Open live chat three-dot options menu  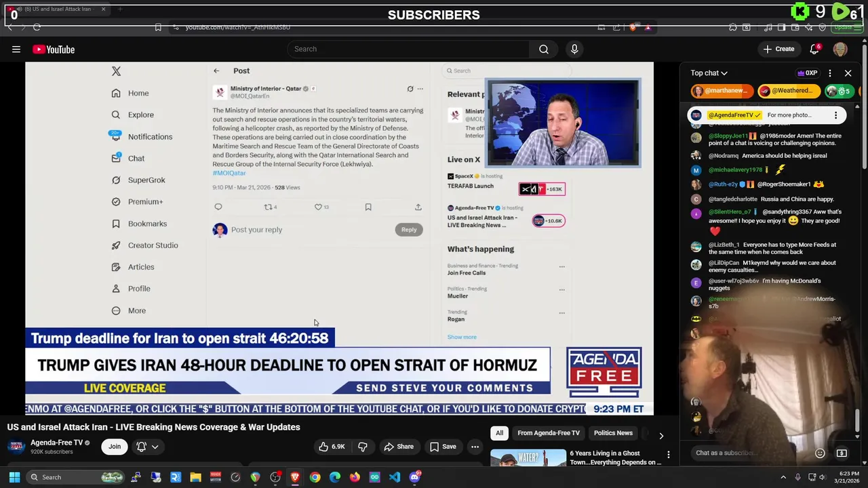pos(830,73)
